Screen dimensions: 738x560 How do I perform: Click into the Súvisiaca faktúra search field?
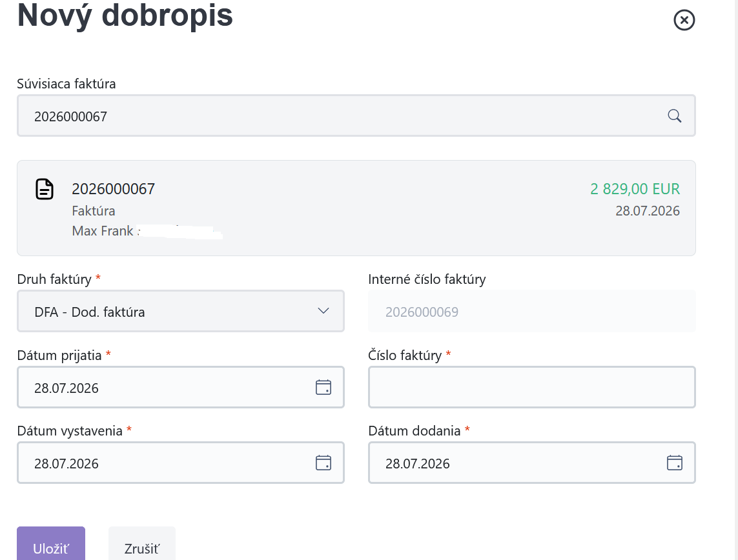point(356,115)
